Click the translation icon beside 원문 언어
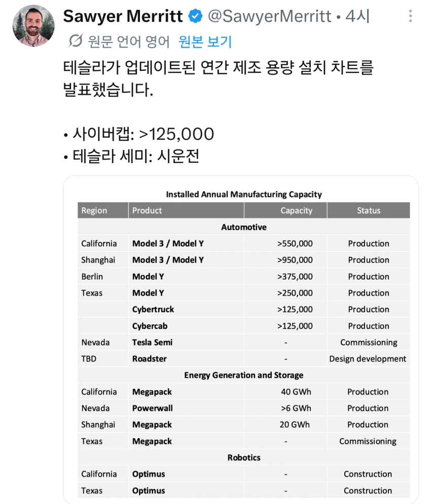Screen dimensions: 431x504 tap(76, 41)
